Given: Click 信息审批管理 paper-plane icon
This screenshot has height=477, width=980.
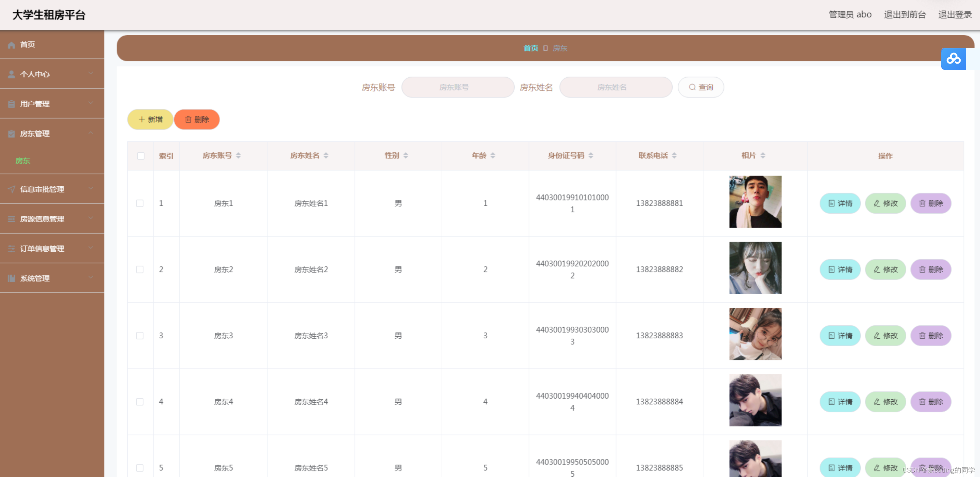Looking at the screenshot, I should (x=11, y=189).
